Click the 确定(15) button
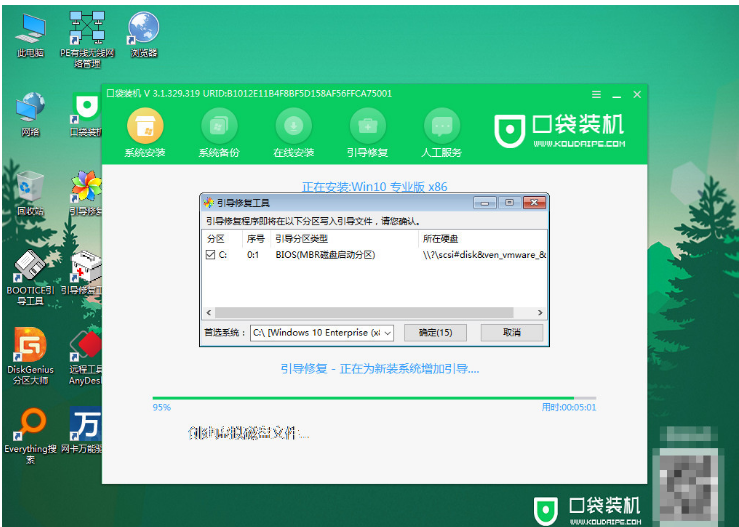 pos(435,333)
